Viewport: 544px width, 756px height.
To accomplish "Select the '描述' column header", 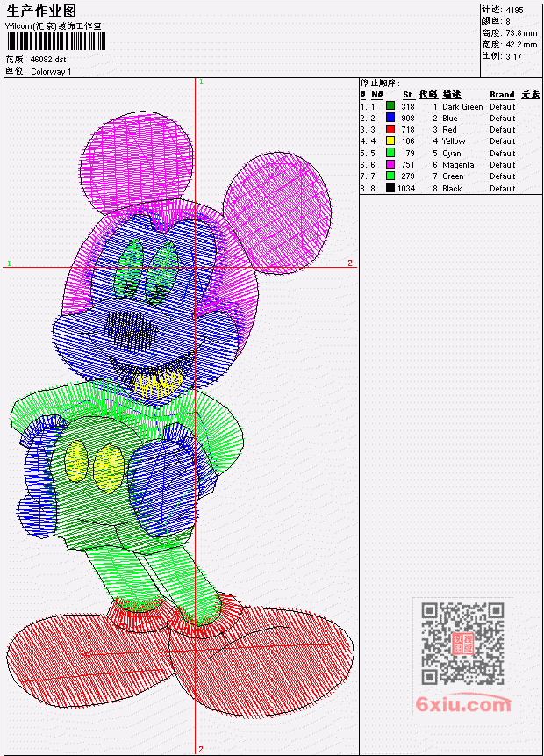I will (x=452, y=95).
